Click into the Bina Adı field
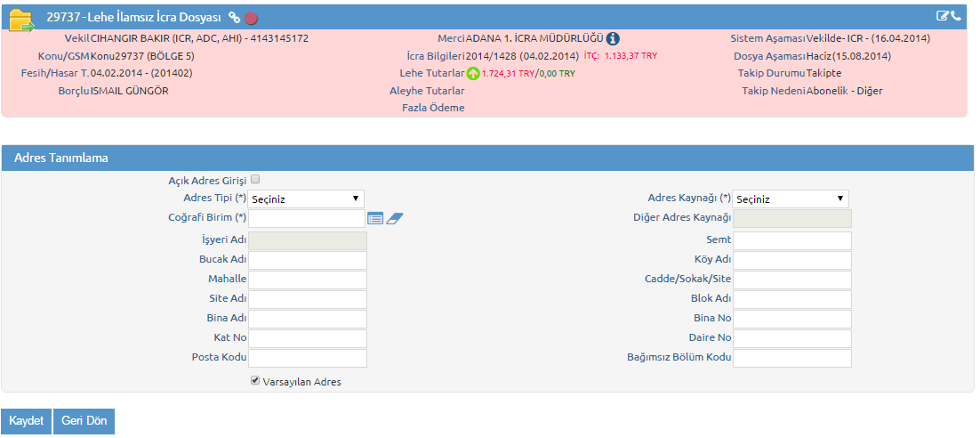This screenshot has height=438, width=980. pos(308,319)
